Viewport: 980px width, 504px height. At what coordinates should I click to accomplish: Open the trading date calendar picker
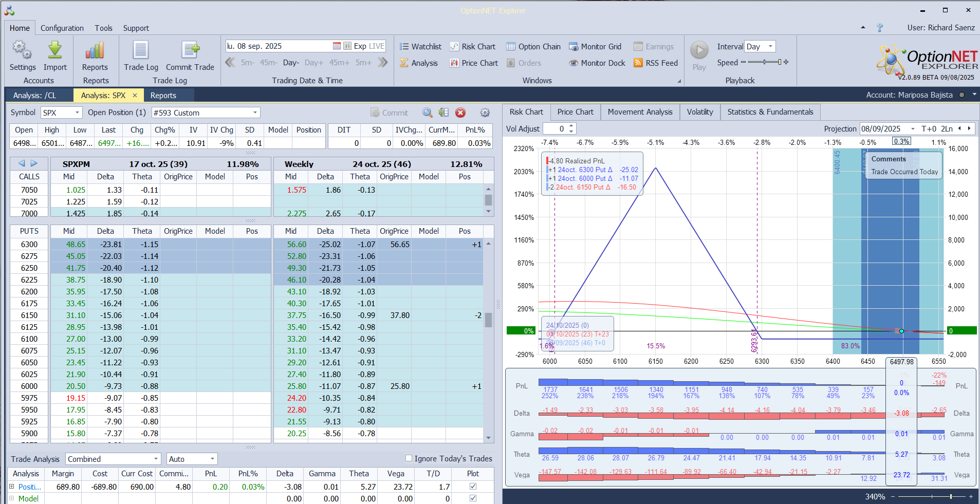pyautogui.click(x=337, y=46)
